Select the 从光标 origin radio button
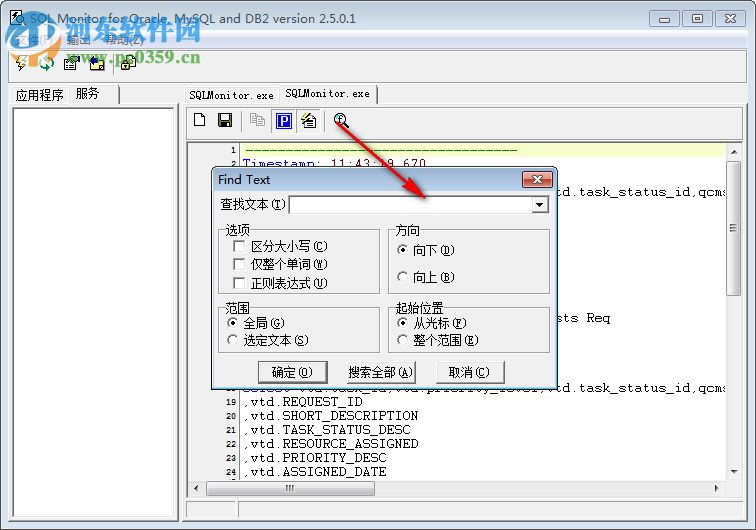This screenshot has width=756, height=530. 402,322
